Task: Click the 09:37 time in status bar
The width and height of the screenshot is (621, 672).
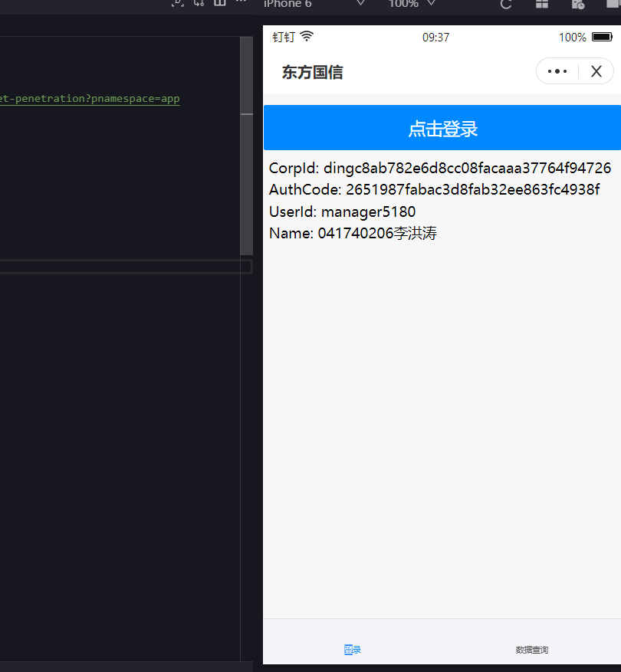Action: (435, 38)
